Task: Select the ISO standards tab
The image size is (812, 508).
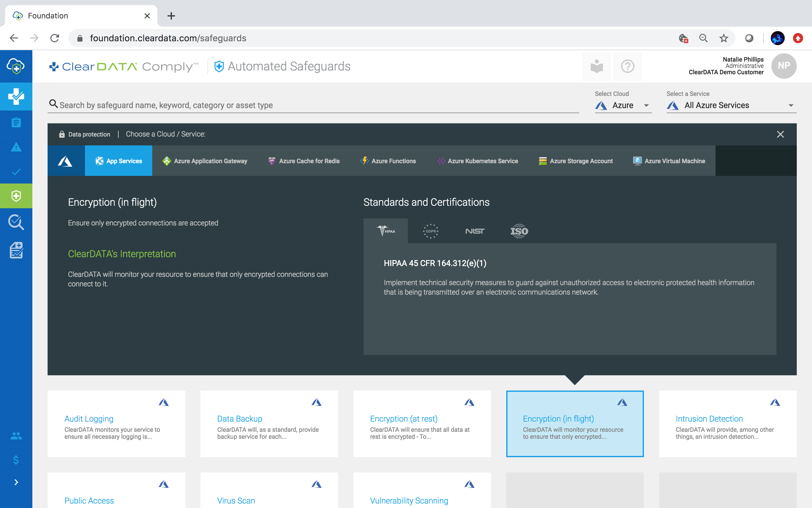Action: [520, 231]
